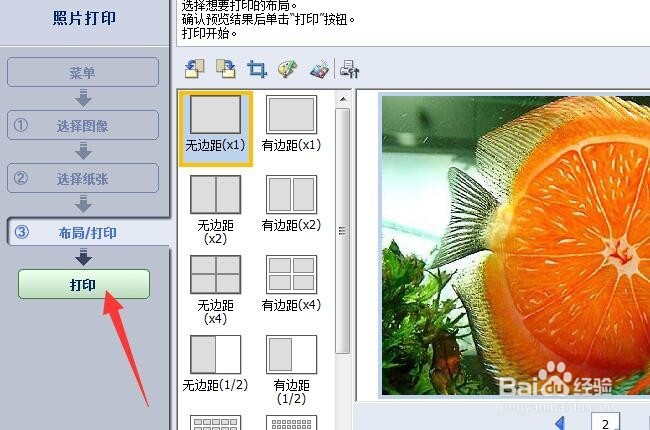The height and width of the screenshot is (430, 650).
Task: Go to the 菜单 step
Action: (x=83, y=72)
